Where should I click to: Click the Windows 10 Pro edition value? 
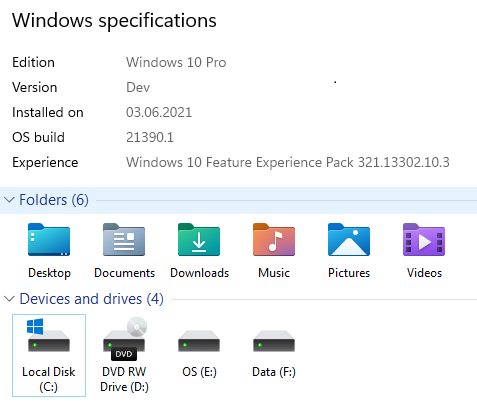click(x=176, y=62)
